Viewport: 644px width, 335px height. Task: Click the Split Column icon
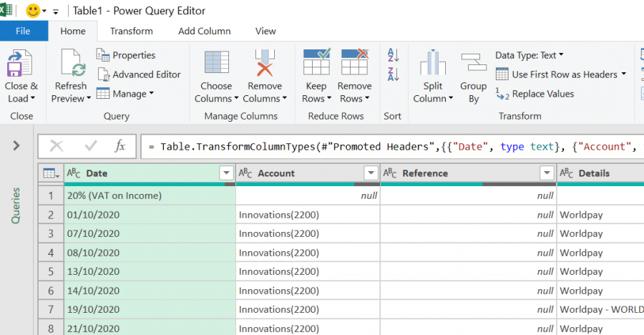(x=433, y=62)
